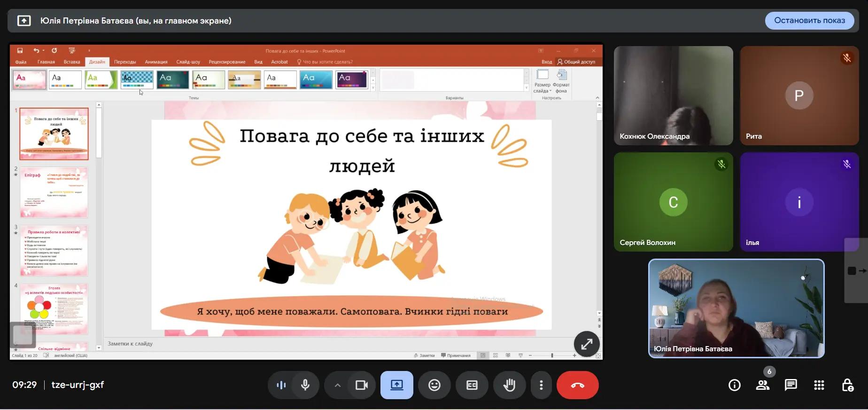Viewport: 868px width, 410px height.
Task: Open the activities grid icon
Action: [x=819, y=385]
